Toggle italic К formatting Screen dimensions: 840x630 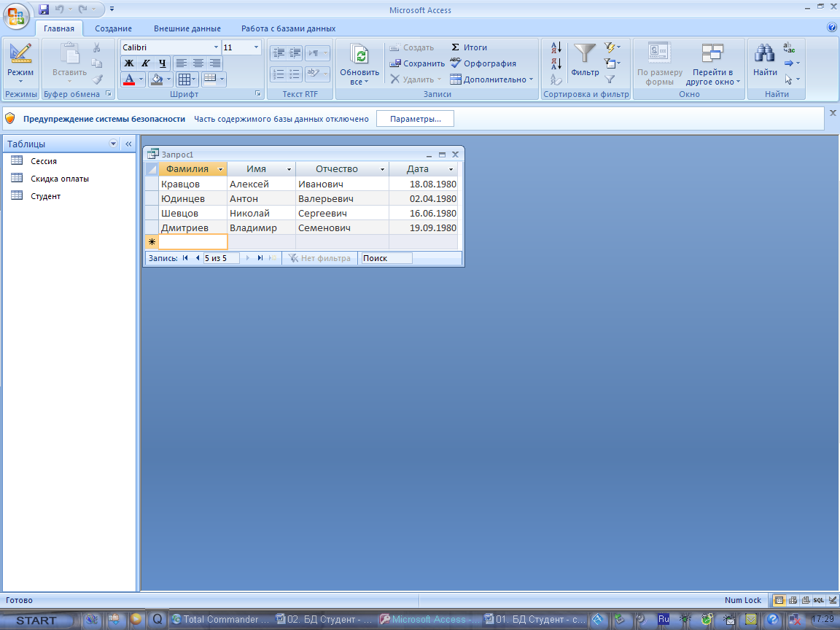[145, 63]
